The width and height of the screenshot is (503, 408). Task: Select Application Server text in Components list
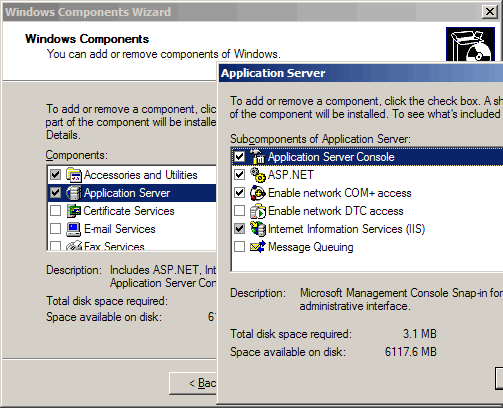coord(127,193)
